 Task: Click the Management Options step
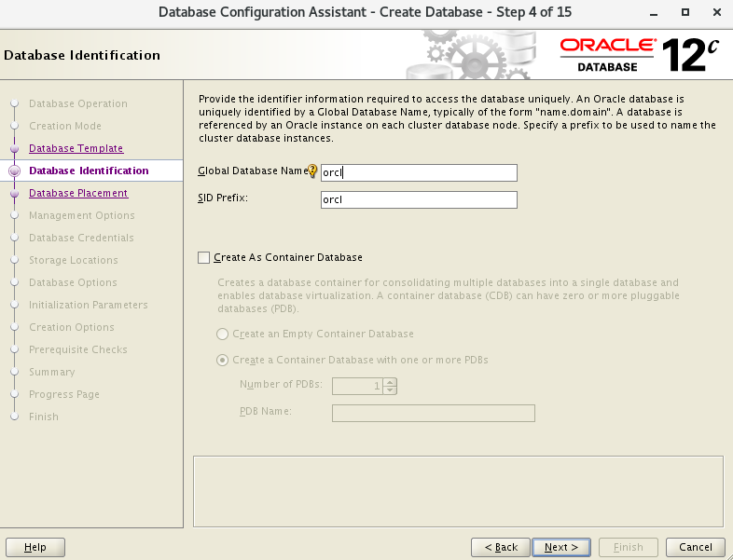82,216
